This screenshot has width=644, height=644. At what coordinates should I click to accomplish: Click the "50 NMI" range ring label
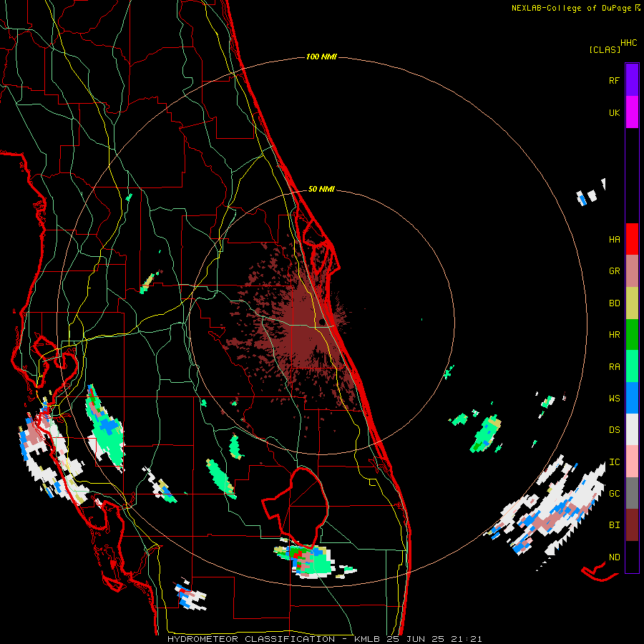321,189
